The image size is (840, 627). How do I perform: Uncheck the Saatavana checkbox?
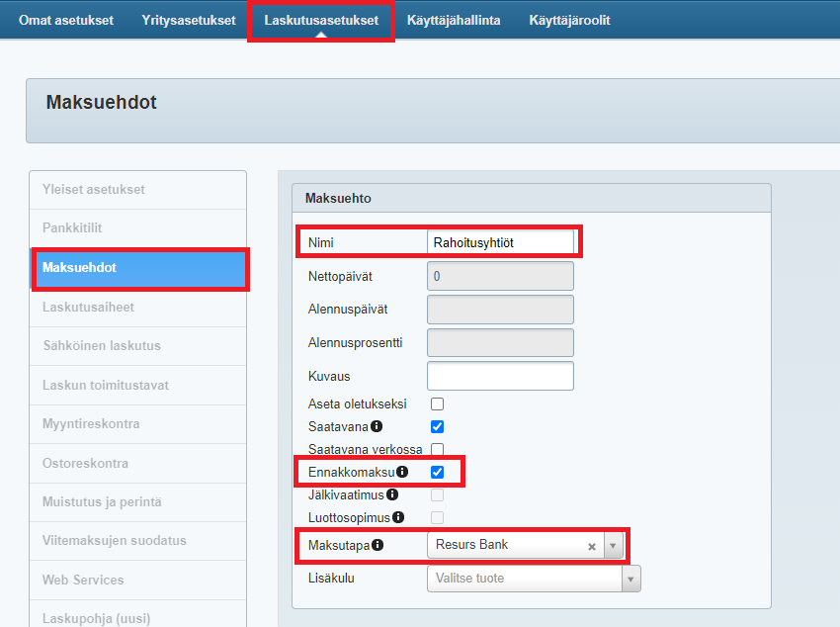[x=437, y=427]
